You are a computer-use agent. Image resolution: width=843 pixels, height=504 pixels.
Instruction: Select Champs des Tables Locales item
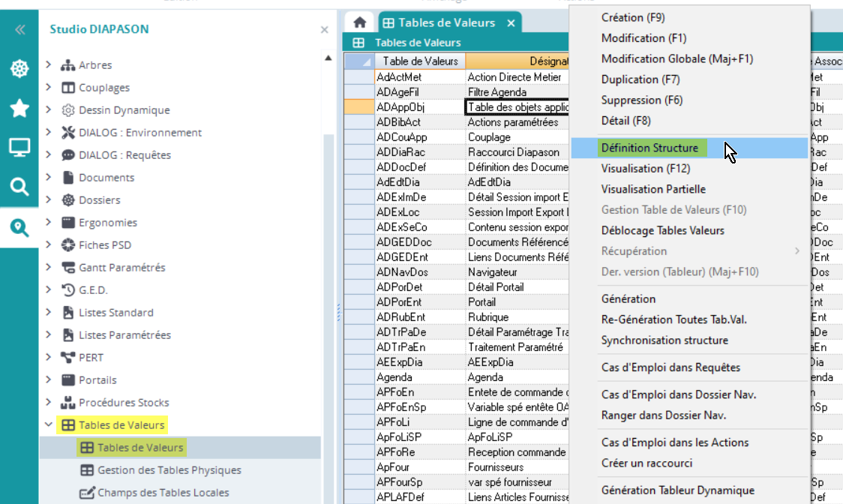[163, 493]
